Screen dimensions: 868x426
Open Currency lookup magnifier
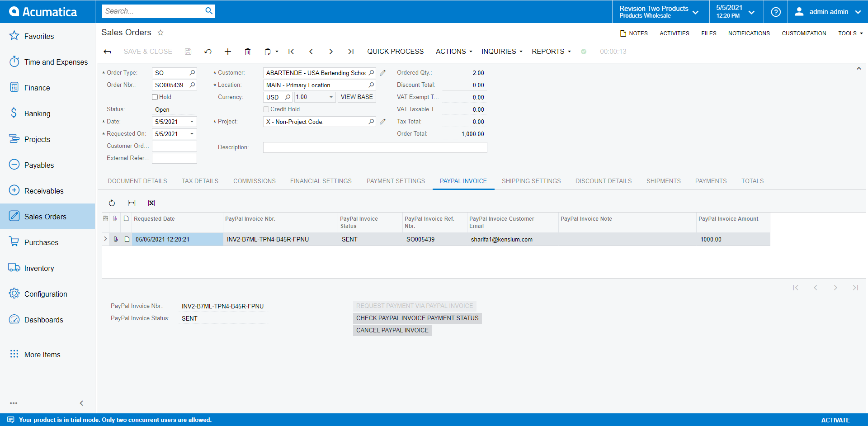tap(288, 97)
